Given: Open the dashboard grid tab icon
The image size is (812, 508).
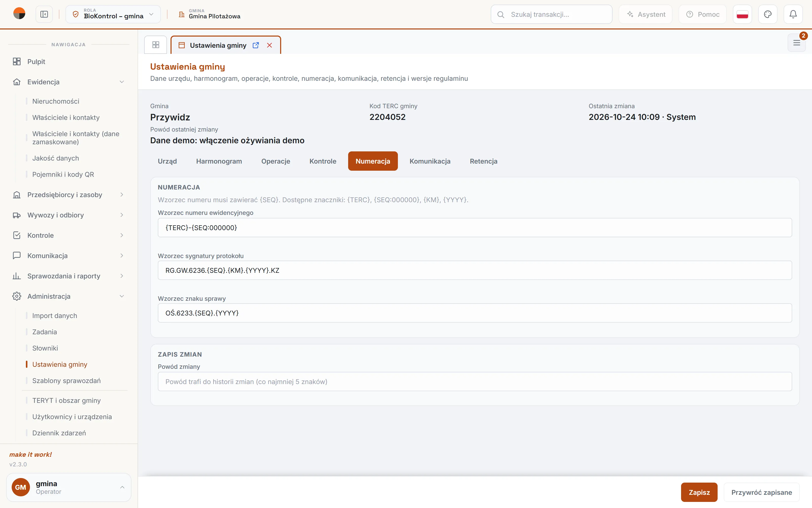Looking at the screenshot, I should (156, 45).
